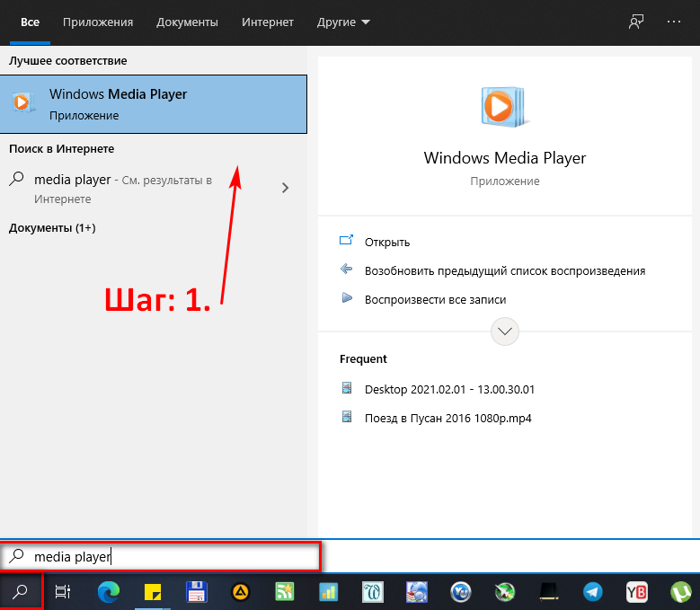The width and height of the screenshot is (700, 610).
Task: Click Лучшее соответствие heading
Action: 68,61
